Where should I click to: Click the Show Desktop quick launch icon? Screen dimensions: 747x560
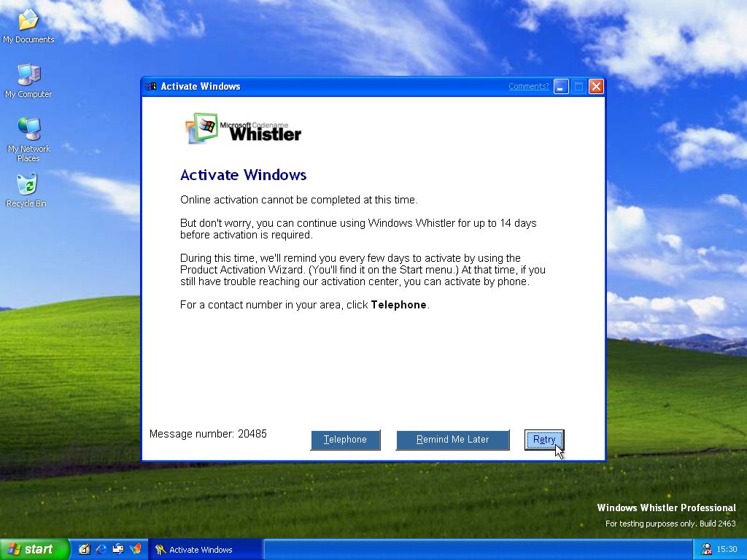(85, 549)
